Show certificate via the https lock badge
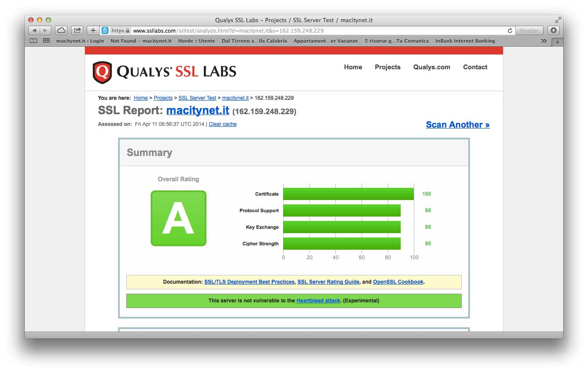 [120, 31]
